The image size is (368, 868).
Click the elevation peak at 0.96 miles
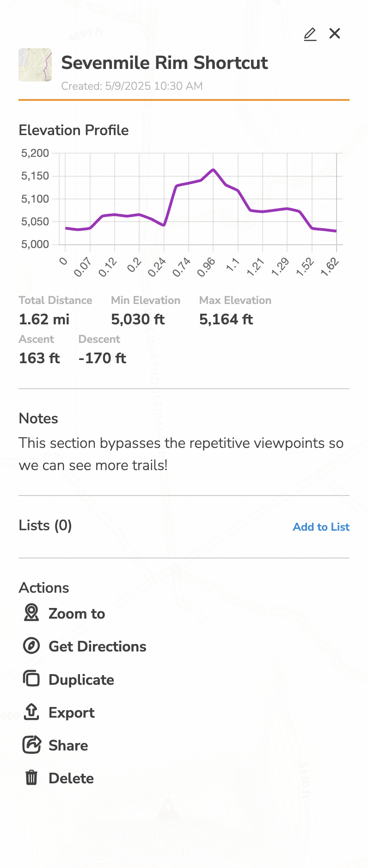tap(213, 169)
